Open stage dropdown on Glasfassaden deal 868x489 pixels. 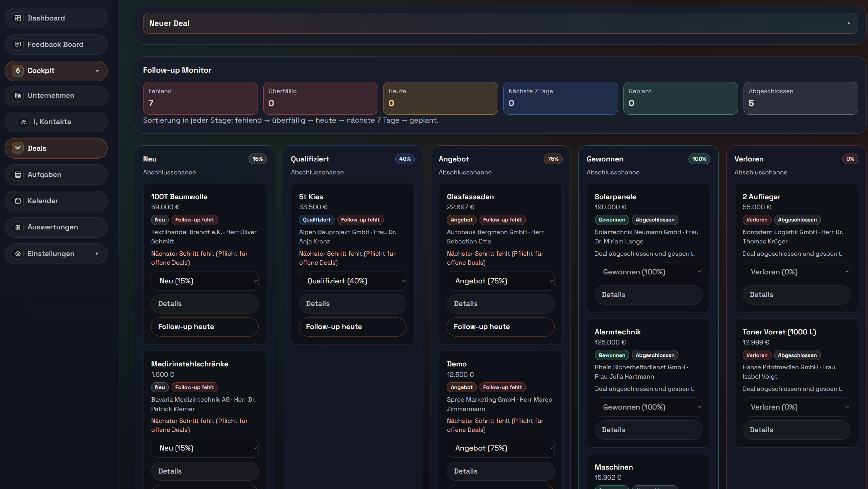(x=500, y=281)
